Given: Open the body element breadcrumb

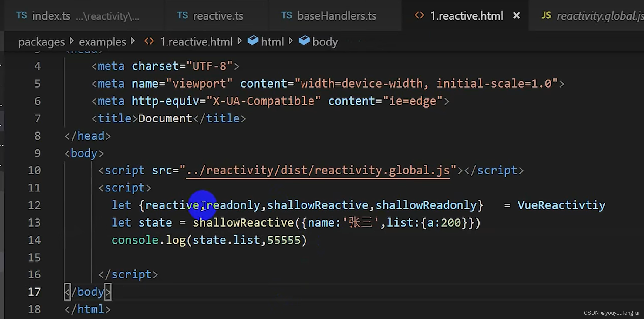Looking at the screenshot, I should 325,42.
